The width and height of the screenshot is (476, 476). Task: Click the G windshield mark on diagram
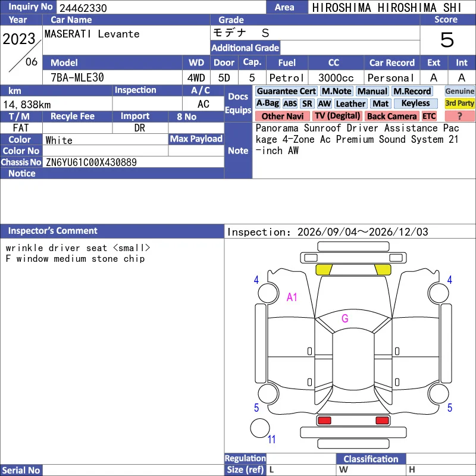pyautogui.click(x=345, y=318)
